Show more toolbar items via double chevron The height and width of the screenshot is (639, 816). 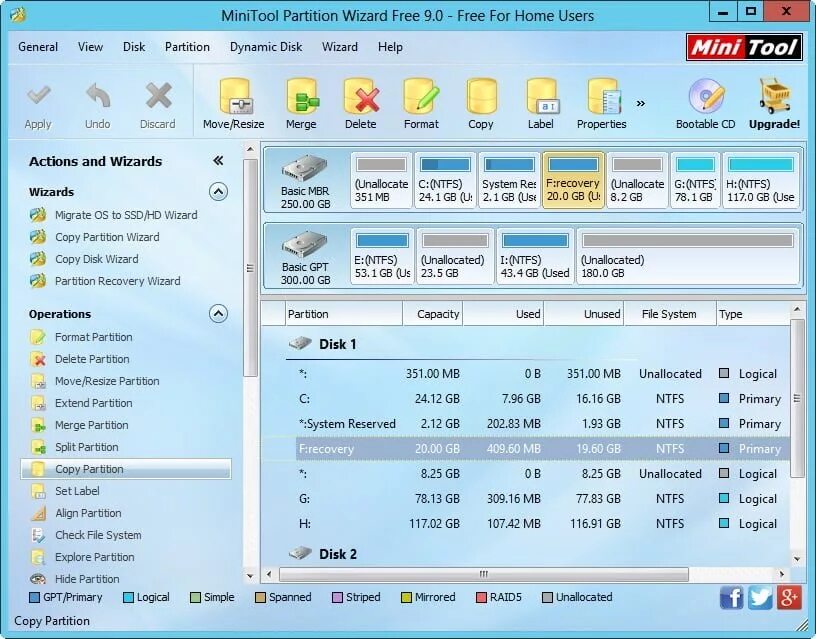tap(641, 104)
